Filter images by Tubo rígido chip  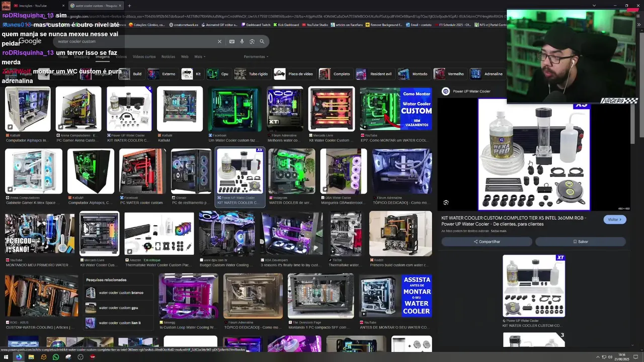pos(252,74)
